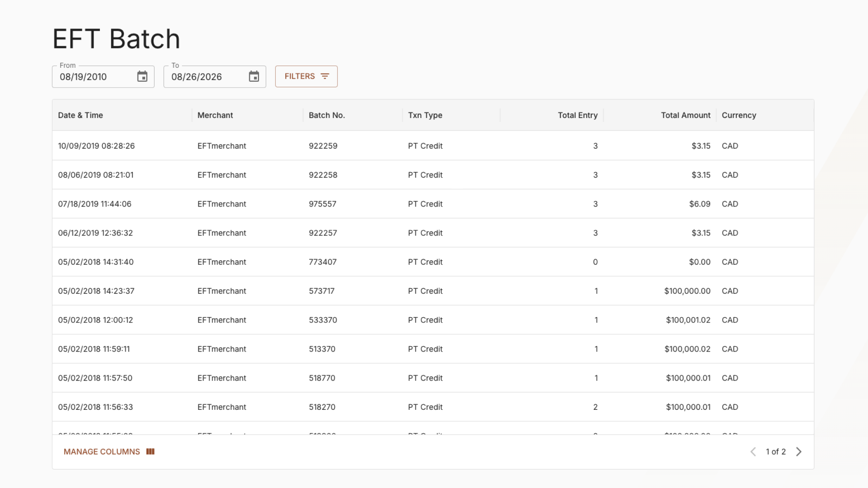Click MANAGE COLUMNS link
This screenshot has width=868, height=488.
click(109, 451)
